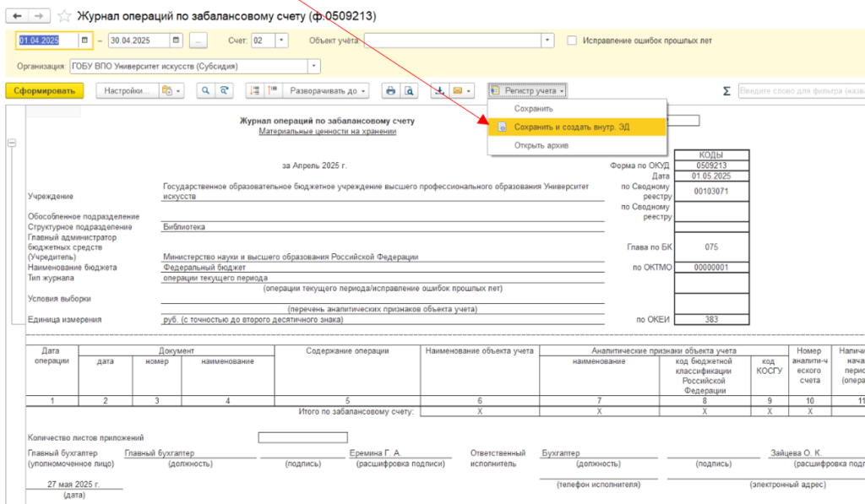Click the sum (Σ) icon
Viewport: 865px width, 504px height.
(726, 90)
